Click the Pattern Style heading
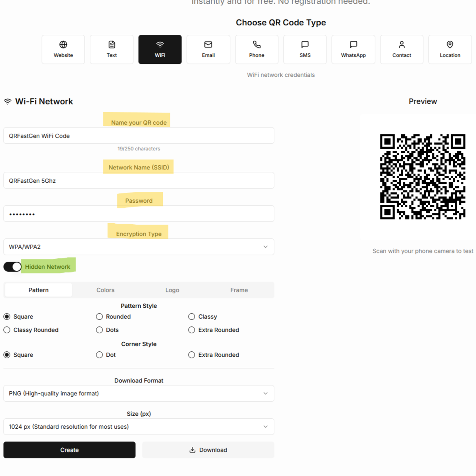Screen dimensions: 476x476 click(139, 306)
